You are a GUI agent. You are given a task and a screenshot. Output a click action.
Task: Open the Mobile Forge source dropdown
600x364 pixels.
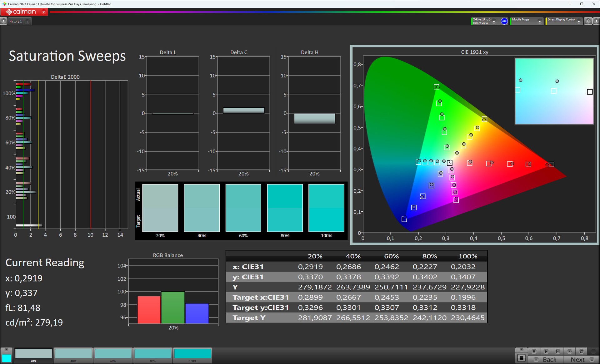coord(539,21)
